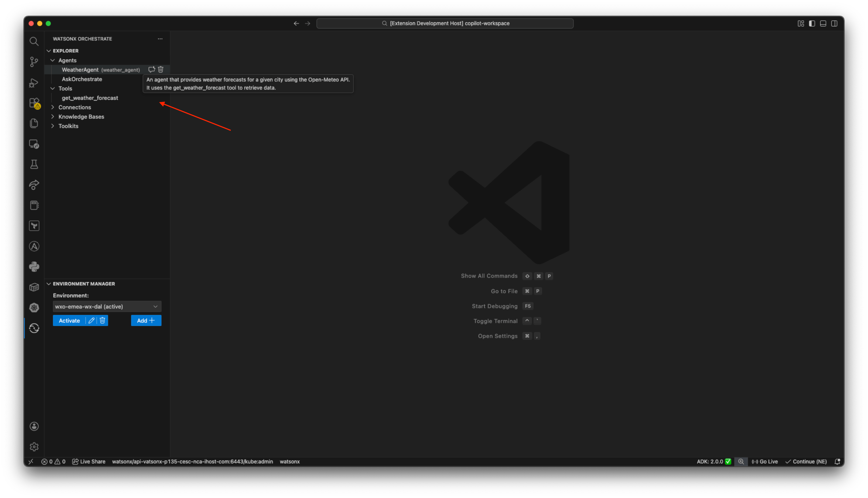The height and width of the screenshot is (498, 868).
Task: Open the Settings gear menu
Action: pos(34,446)
